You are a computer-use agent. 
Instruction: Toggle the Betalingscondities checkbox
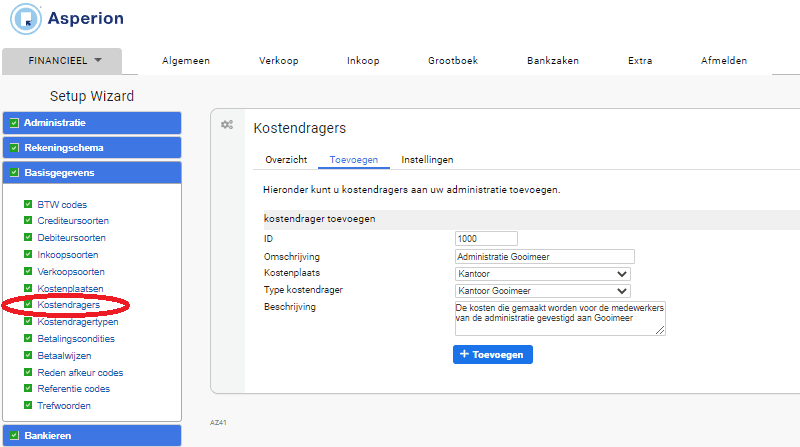click(28, 338)
